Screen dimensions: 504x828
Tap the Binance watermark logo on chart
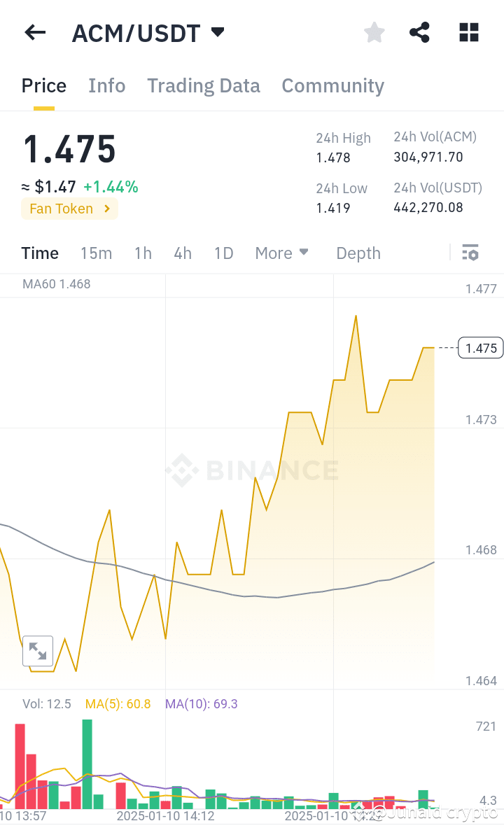pos(252,470)
